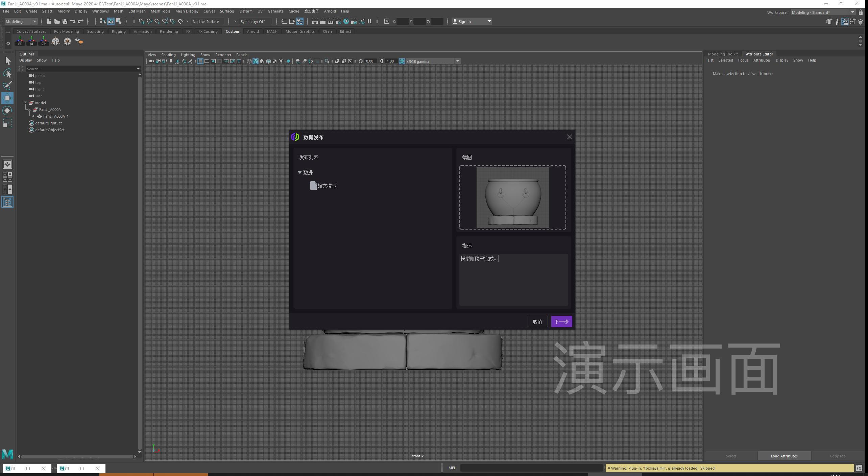Select the Move tool in the left toolbox

coord(7,98)
